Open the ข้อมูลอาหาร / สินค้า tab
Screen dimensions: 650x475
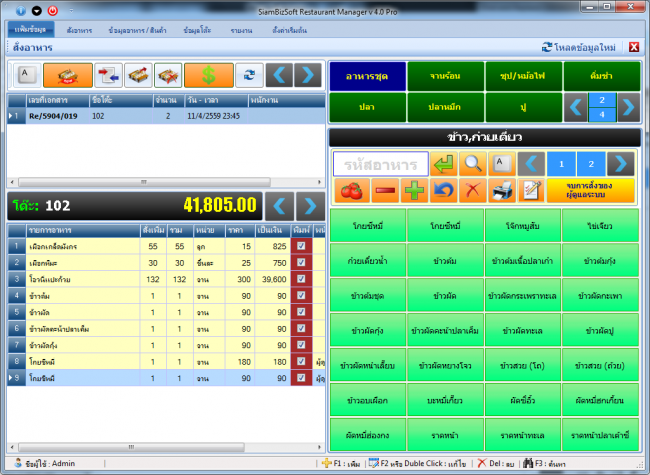(x=137, y=30)
